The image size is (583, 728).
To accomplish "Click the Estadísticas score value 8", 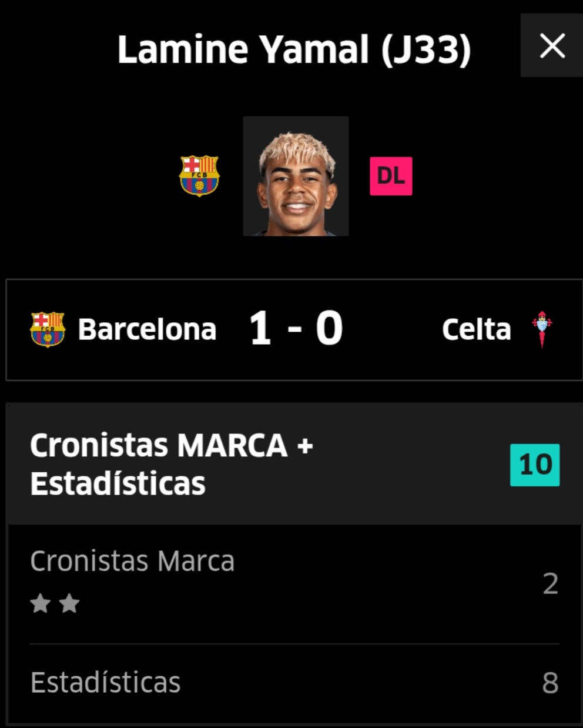I will (x=550, y=683).
